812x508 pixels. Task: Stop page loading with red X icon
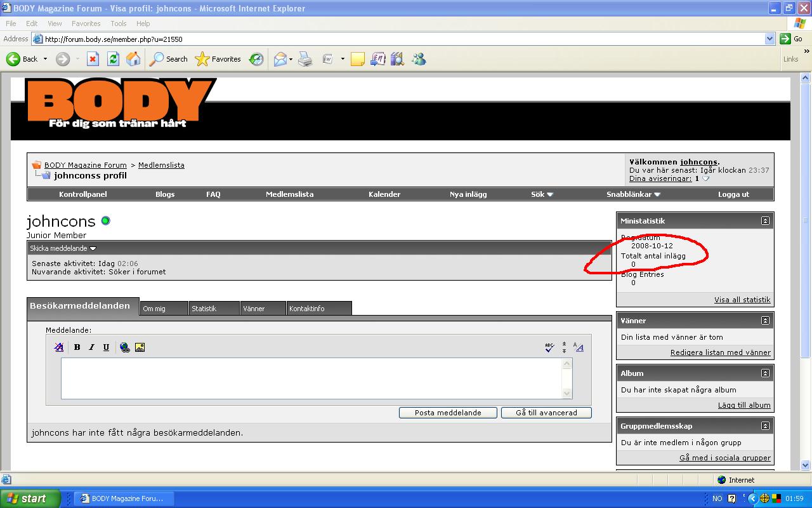tap(93, 59)
